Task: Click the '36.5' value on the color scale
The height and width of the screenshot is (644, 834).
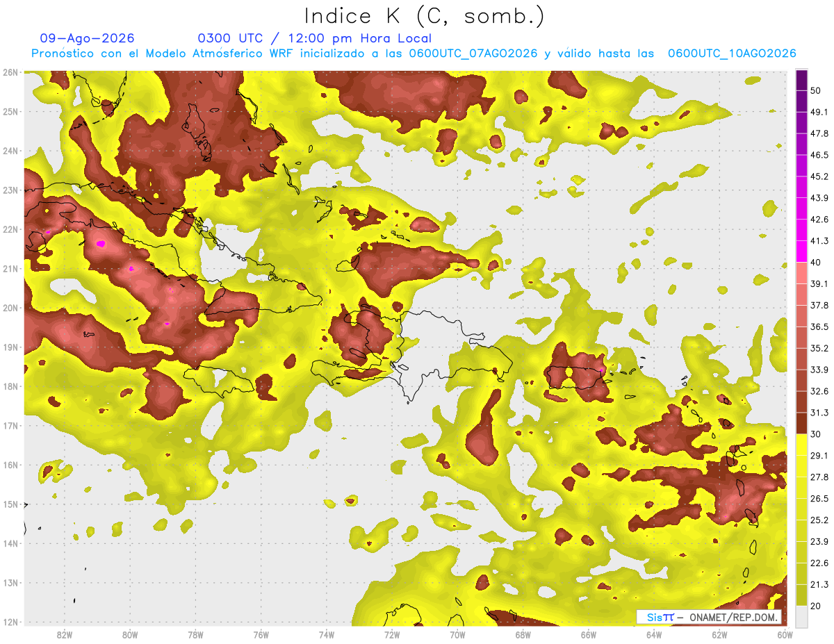Action: click(x=819, y=327)
